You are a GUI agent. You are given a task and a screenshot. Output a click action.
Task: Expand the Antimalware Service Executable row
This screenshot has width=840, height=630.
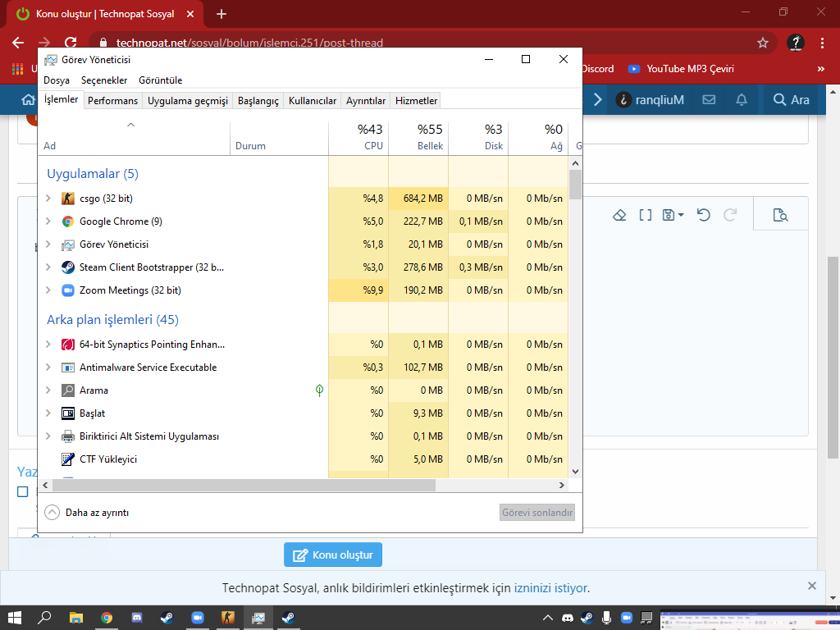48,367
